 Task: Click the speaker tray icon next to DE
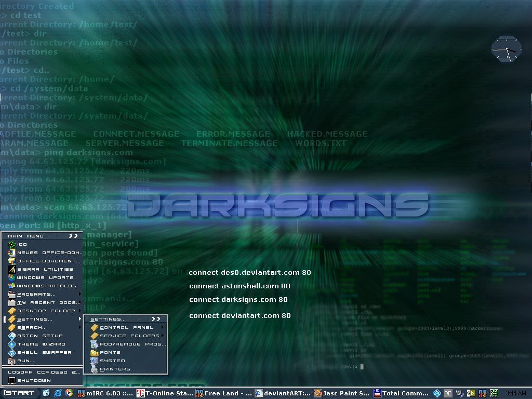[x=459, y=393]
